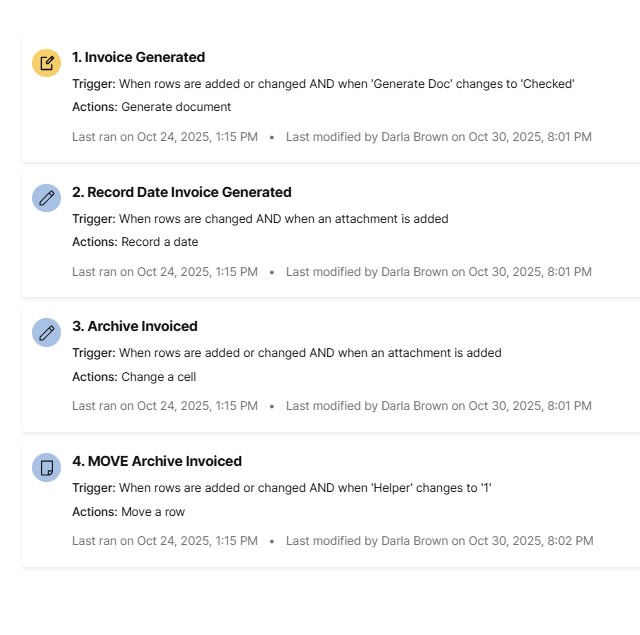Click the last-modified 8:02 PM text in workflow 4

[439, 541]
